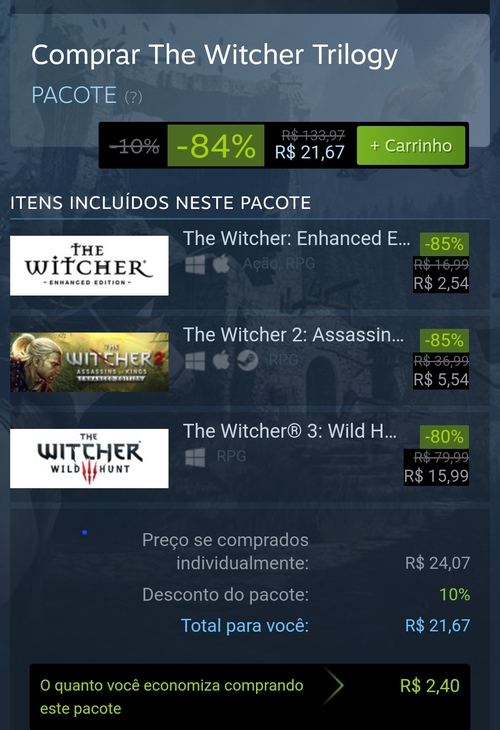
Task: Expand the package savings green arrow
Action: tap(334, 686)
